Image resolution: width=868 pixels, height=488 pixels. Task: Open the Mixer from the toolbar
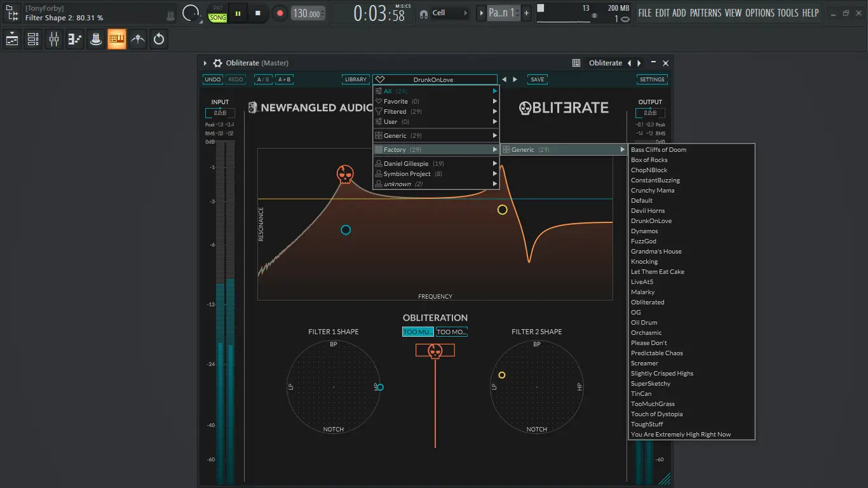click(x=54, y=39)
